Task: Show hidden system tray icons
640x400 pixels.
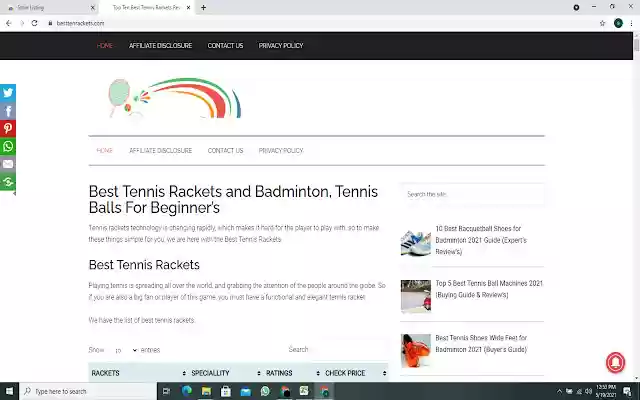Action: tap(559, 391)
